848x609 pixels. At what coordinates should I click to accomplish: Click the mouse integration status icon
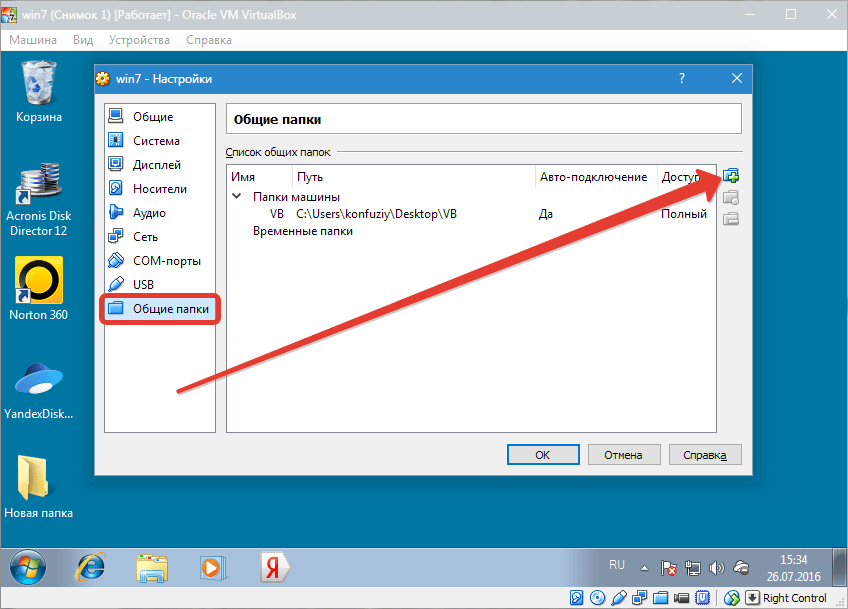click(731, 598)
